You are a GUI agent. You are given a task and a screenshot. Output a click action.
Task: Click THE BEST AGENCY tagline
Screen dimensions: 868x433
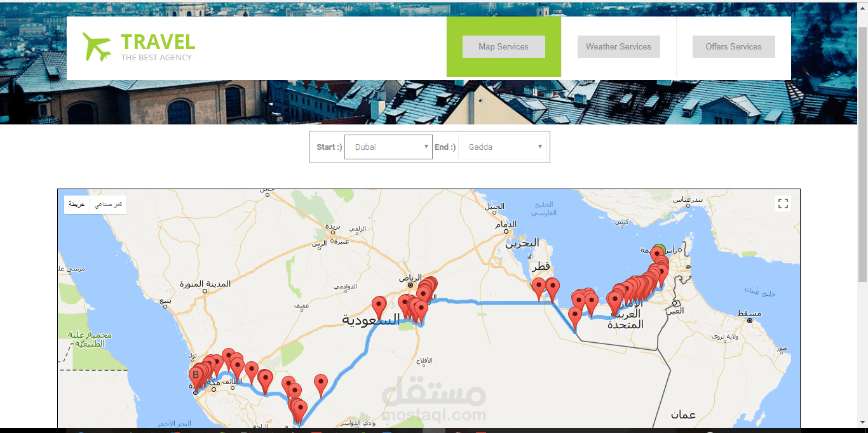click(156, 57)
